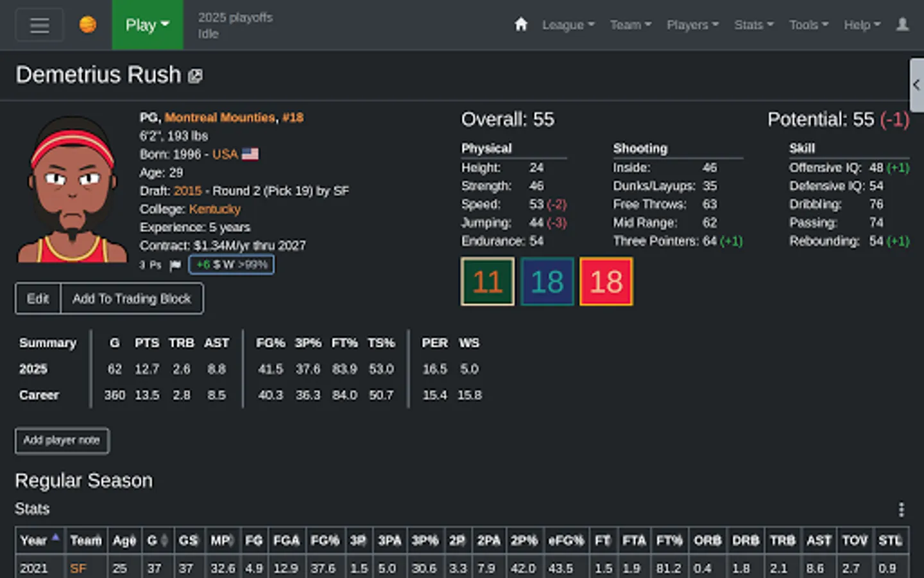Open USA country link

pos(225,154)
